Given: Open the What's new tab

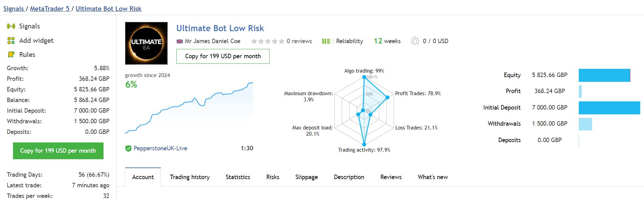Looking at the screenshot, I should (x=433, y=177).
